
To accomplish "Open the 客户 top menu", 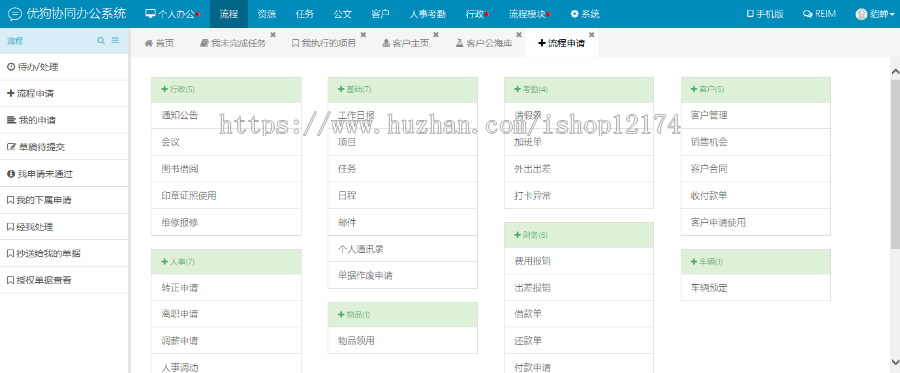I will (381, 14).
